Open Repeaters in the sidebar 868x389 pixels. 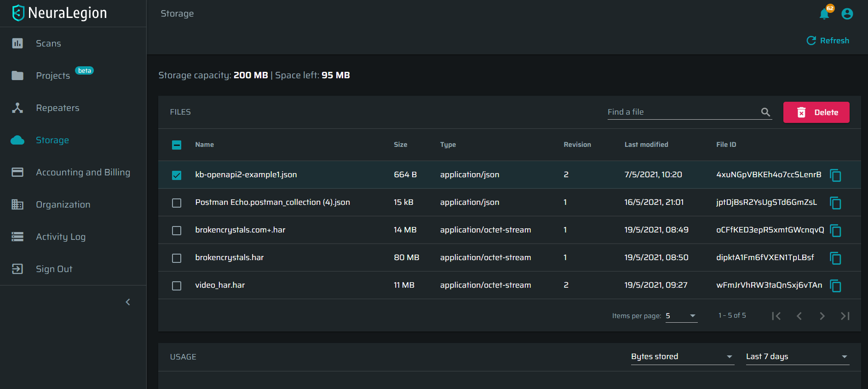pyautogui.click(x=57, y=108)
